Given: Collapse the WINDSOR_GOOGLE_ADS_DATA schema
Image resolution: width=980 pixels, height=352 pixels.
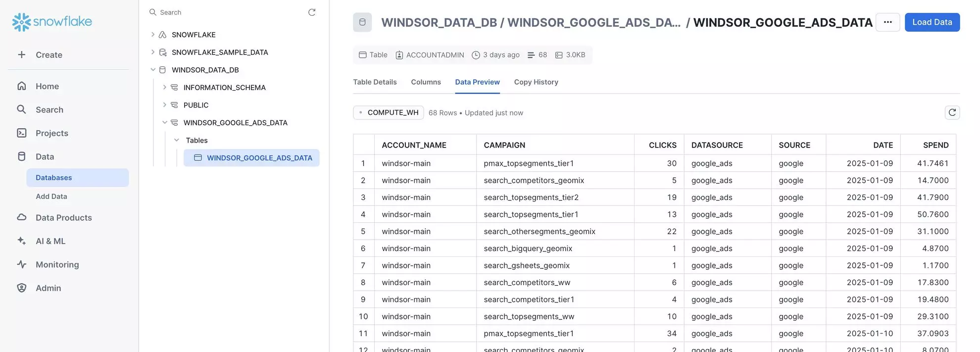Looking at the screenshot, I should (164, 123).
